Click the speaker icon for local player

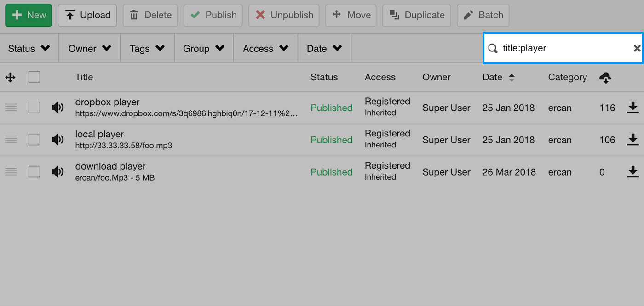tap(57, 140)
